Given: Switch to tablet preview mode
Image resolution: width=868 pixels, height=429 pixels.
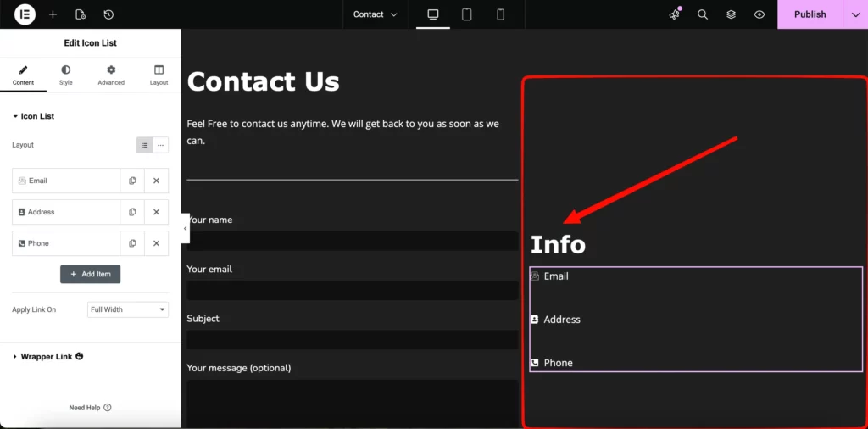Looking at the screenshot, I should pyautogui.click(x=467, y=14).
